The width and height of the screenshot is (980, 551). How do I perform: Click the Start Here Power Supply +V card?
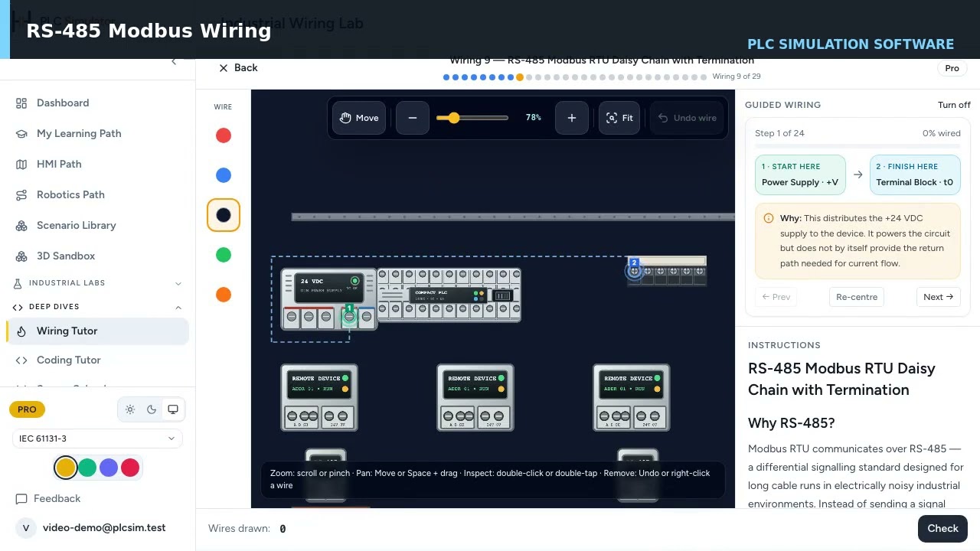[x=800, y=174]
